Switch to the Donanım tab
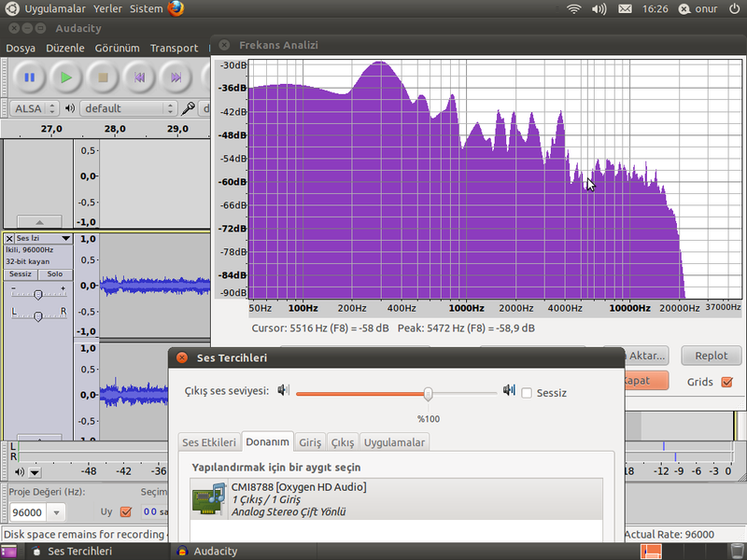The image size is (747, 560). tap(267, 441)
